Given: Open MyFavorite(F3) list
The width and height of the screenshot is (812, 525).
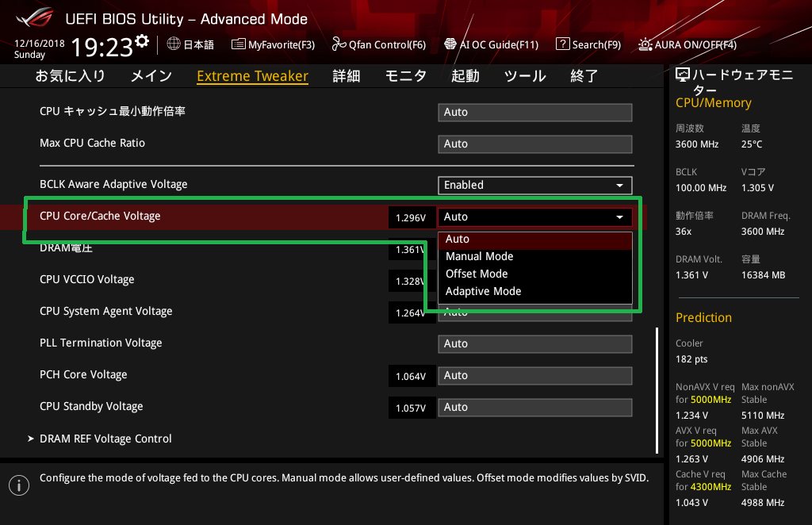Looking at the screenshot, I should point(273,44).
